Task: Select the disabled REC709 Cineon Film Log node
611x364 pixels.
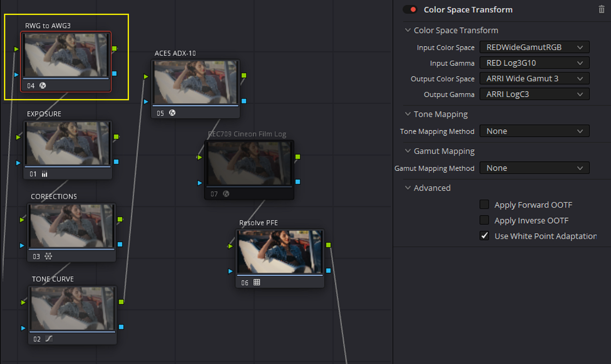Action: pyautogui.click(x=249, y=164)
